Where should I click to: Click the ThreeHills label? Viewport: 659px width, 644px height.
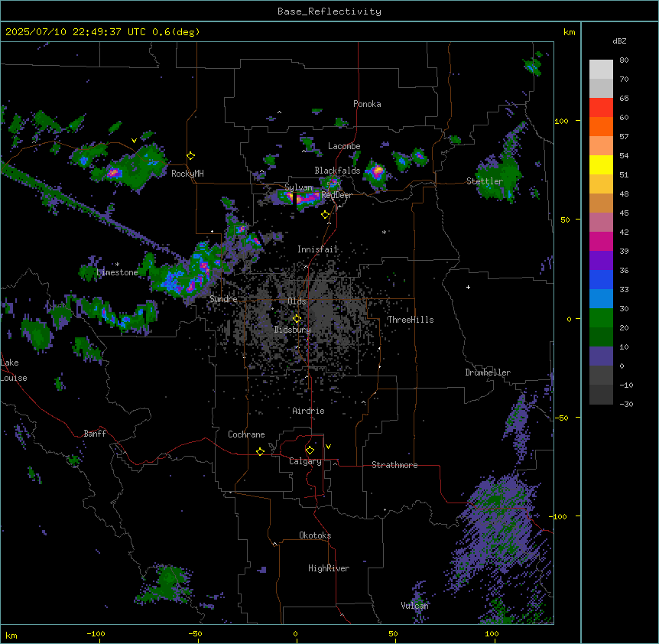pos(411,320)
